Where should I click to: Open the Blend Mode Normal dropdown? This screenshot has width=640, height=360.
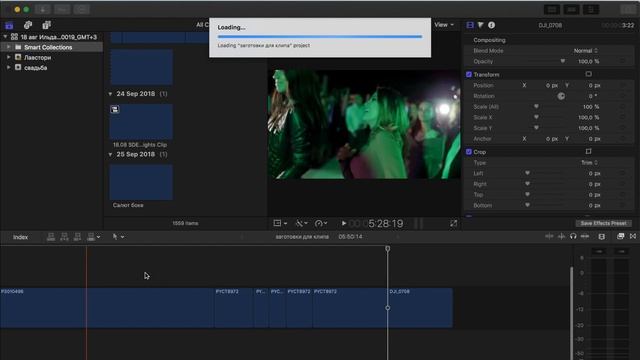point(586,51)
